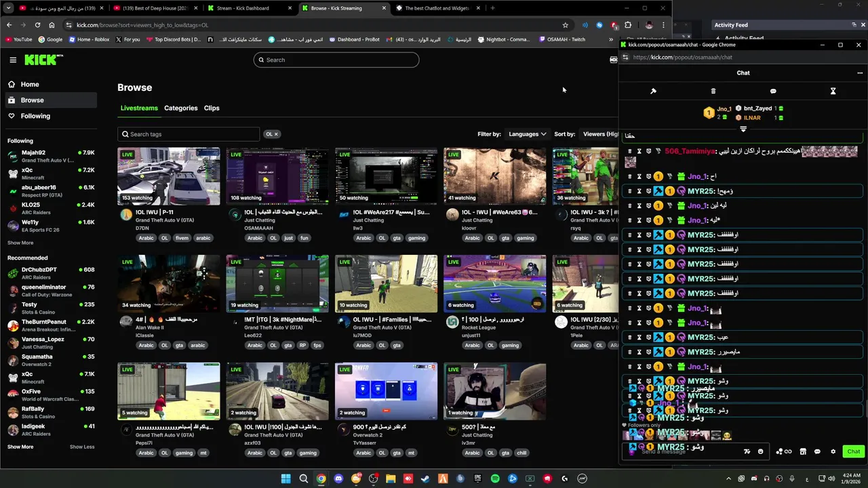Open emoji picker in chat input
868x488 pixels.
coord(760,451)
